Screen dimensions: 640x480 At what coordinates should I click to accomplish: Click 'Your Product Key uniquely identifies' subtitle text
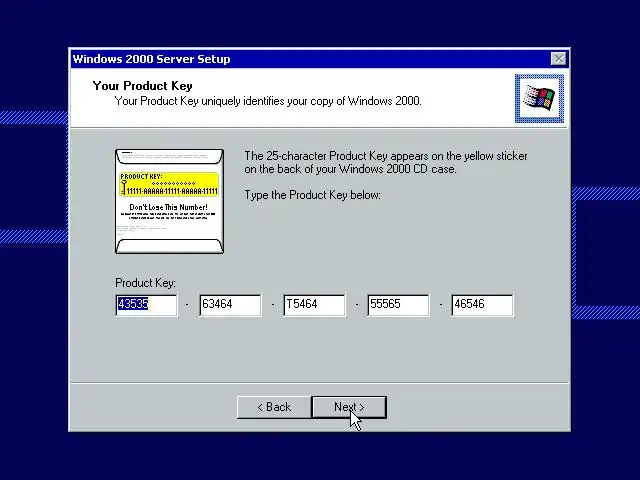268,101
